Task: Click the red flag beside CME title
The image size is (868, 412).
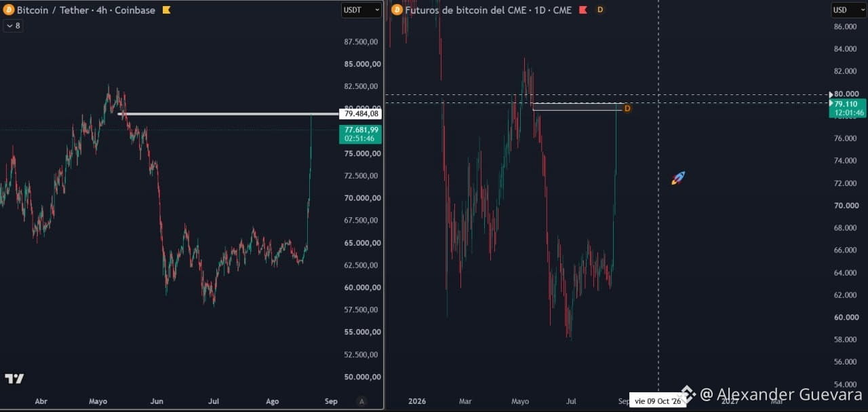Action: tap(583, 10)
